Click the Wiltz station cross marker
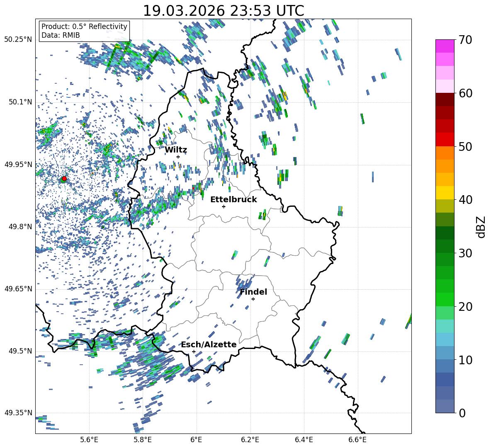491x448 pixels. (x=178, y=157)
